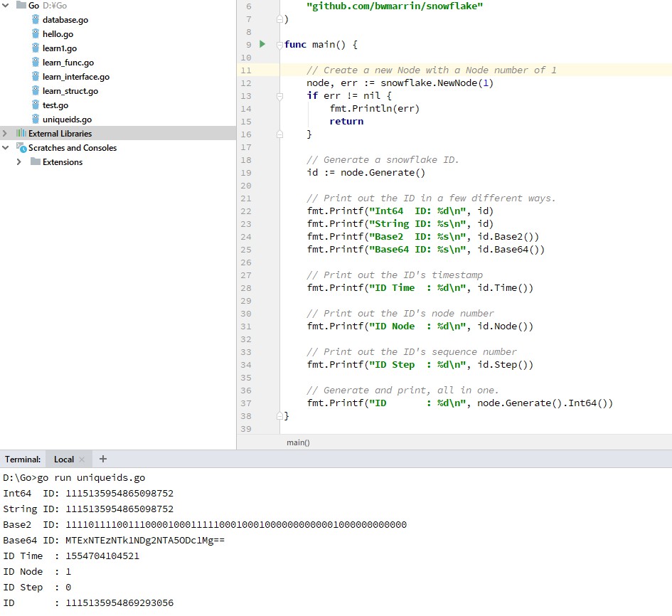Select Extensions folder row

[118, 161]
